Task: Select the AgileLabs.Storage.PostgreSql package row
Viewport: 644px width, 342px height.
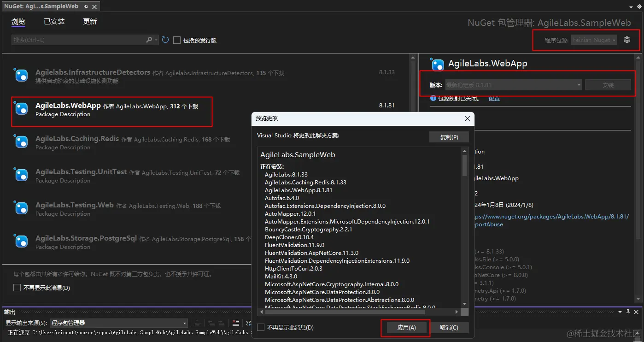Action: (205, 242)
